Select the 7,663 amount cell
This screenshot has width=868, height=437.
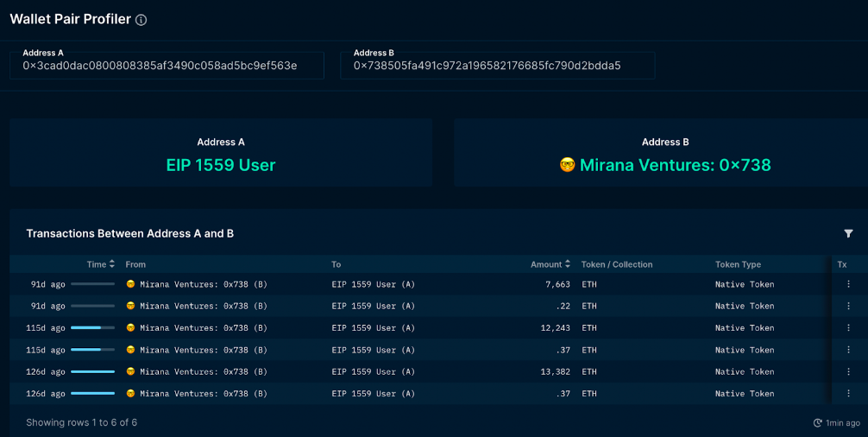(x=557, y=284)
